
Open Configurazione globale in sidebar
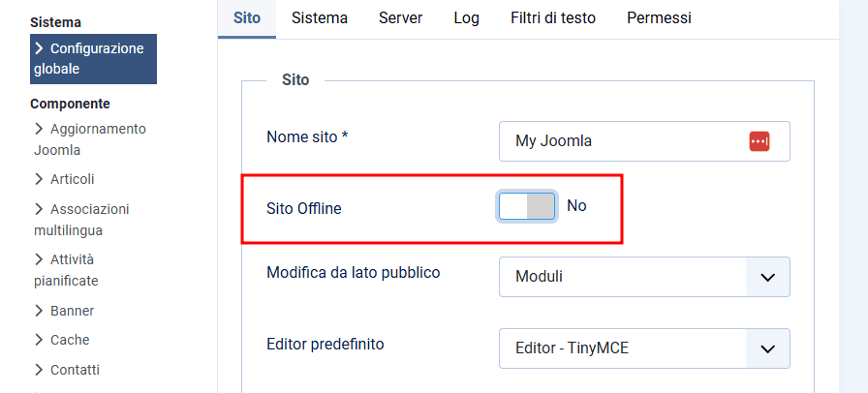tap(93, 58)
